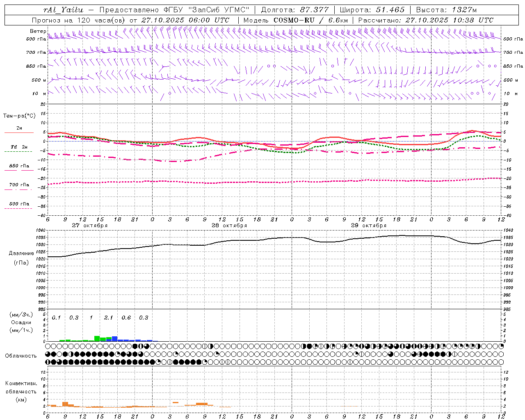
Task: Select the 10 м wind level label at left
Action: point(39,94)
